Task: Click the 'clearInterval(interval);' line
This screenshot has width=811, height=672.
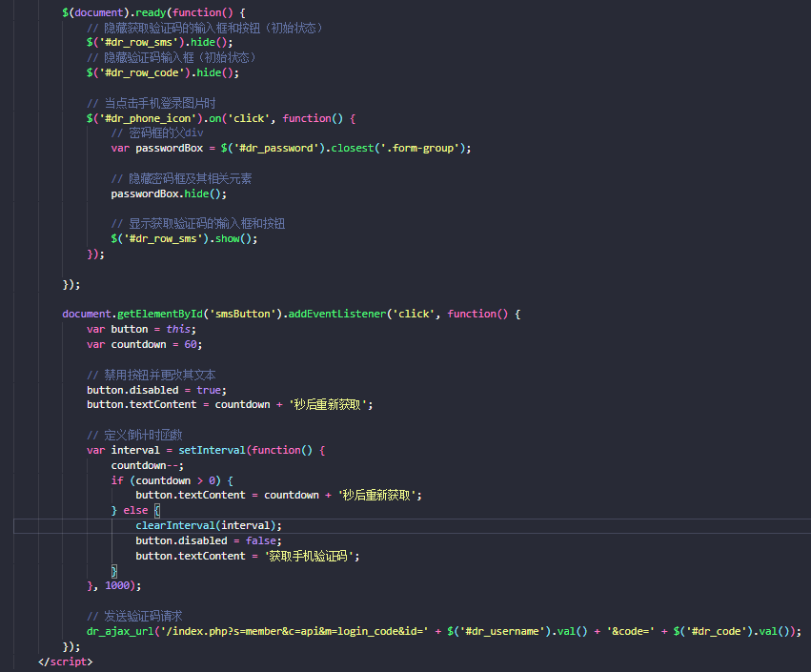Action: coord(209,525)
